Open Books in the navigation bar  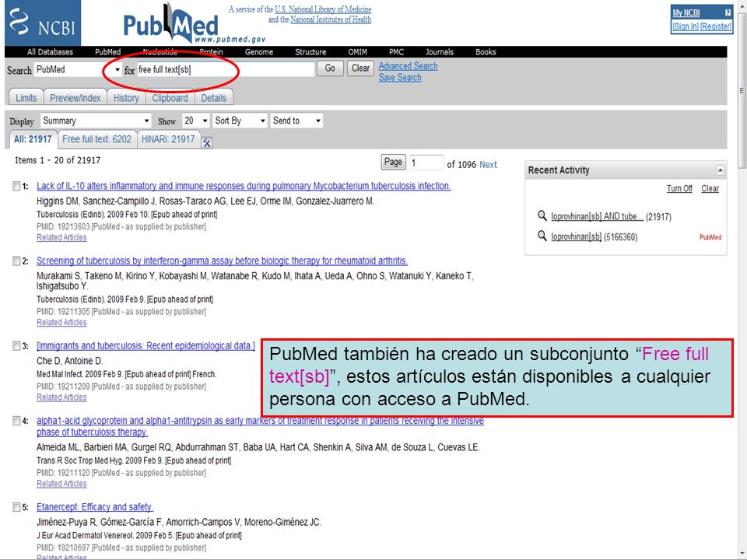point(486,52)
